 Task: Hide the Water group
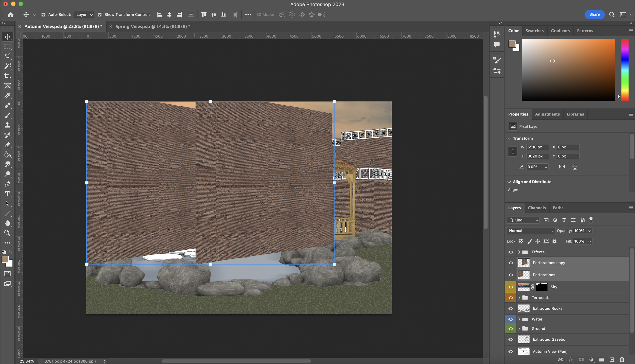point(511,319)
